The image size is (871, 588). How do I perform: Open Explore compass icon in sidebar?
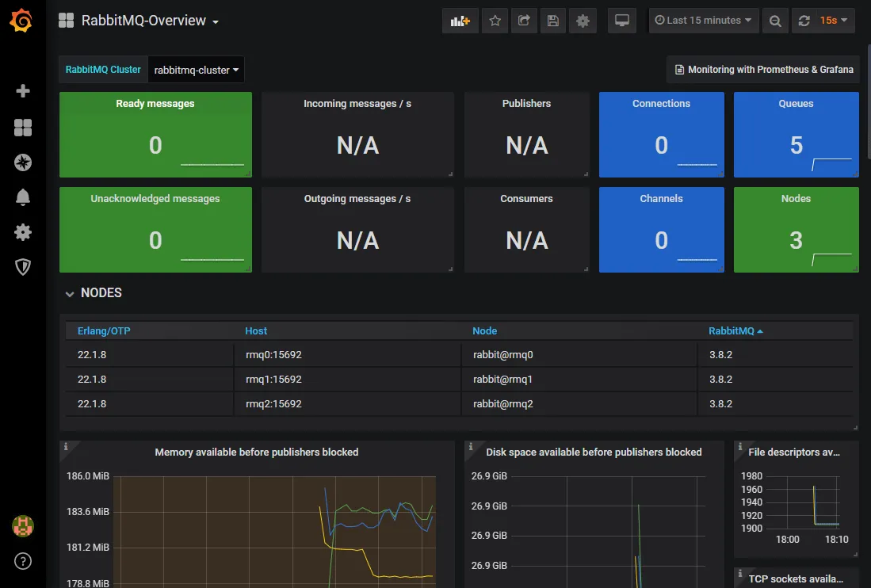pyautogui.click(x=23, y=162)
